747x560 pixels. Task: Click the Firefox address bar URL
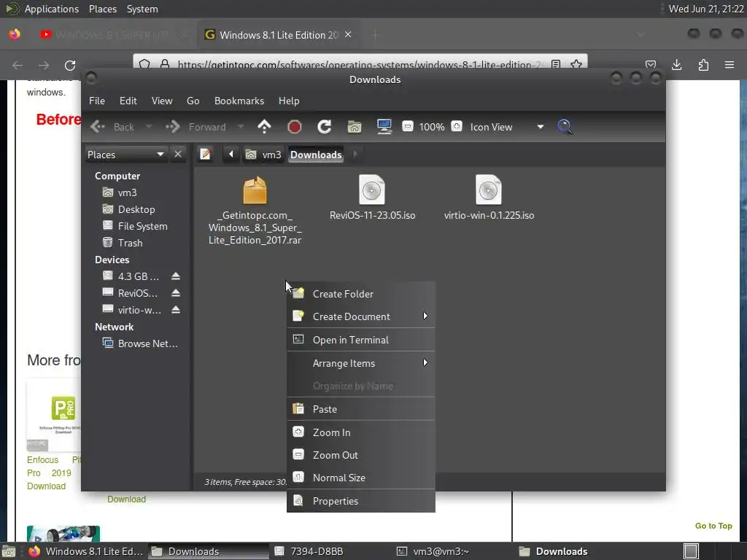pos(359,64)
